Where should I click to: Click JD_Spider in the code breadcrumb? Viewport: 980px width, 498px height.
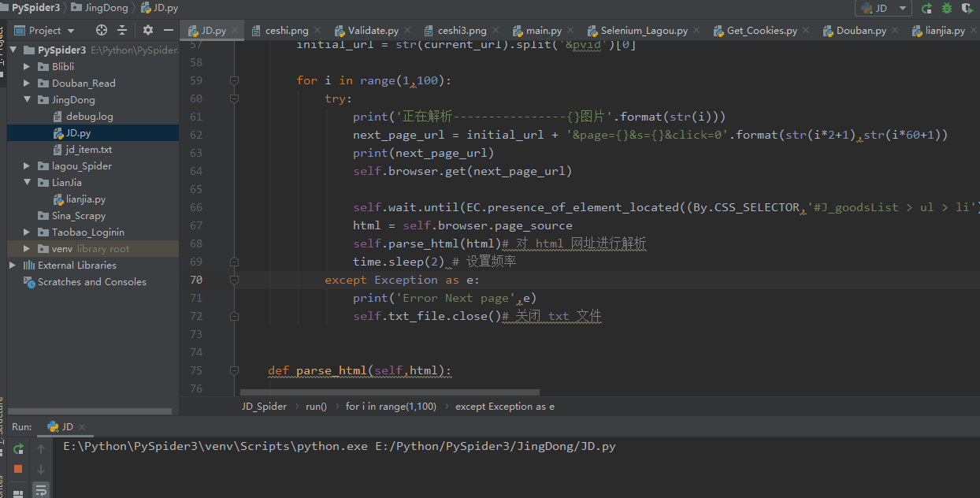point(264,407)
